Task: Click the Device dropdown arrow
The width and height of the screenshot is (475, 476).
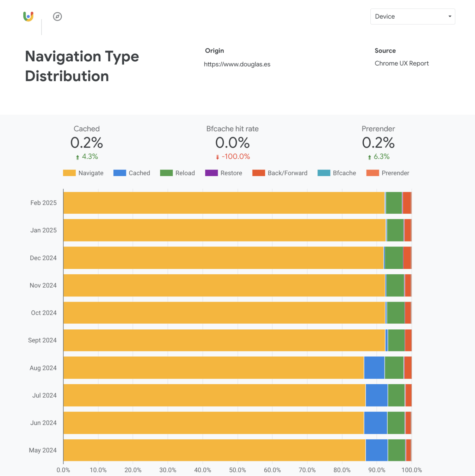Action: click(x=450, y=17)
